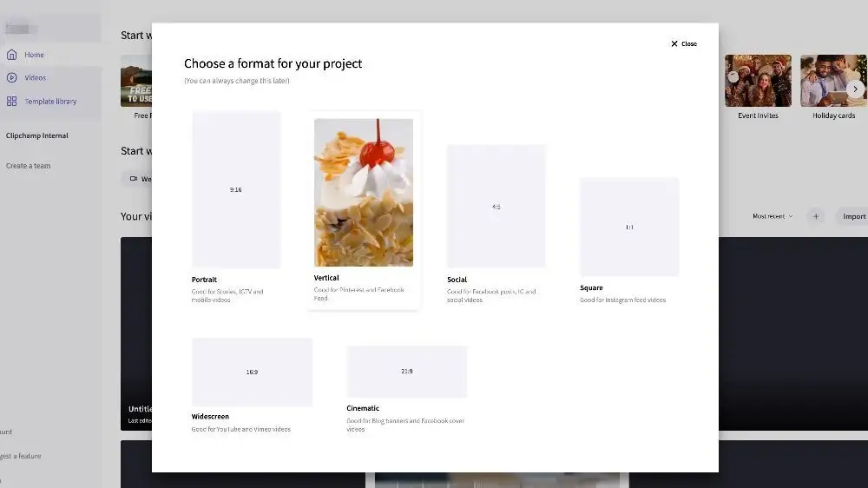Image resolution: width=868 pixels, height=488 pixels.
Task: Click the Cinematic format label
Action: coord(363,408)
